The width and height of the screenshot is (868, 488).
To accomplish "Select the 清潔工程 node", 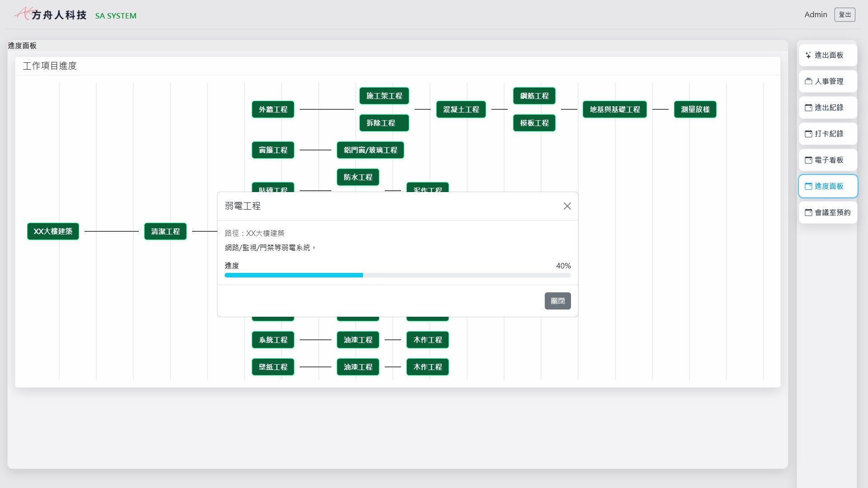I will pyautogui.click(x=165, y=231).
